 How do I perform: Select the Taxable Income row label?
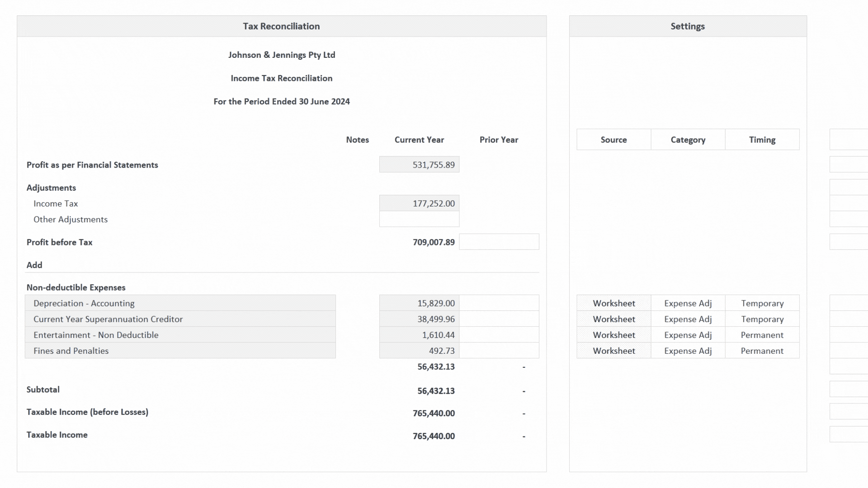click(57, 435)
